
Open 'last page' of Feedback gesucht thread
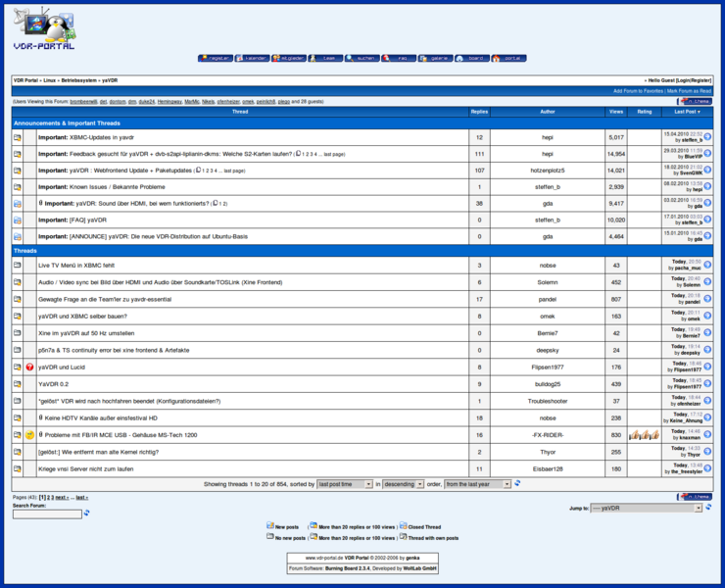point(334,154)
